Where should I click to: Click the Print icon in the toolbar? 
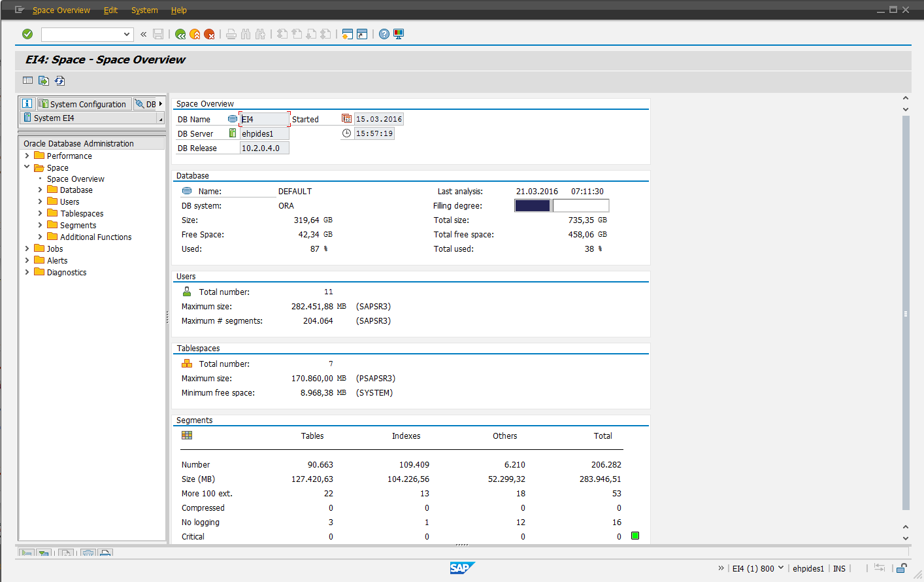coord(231,34)
